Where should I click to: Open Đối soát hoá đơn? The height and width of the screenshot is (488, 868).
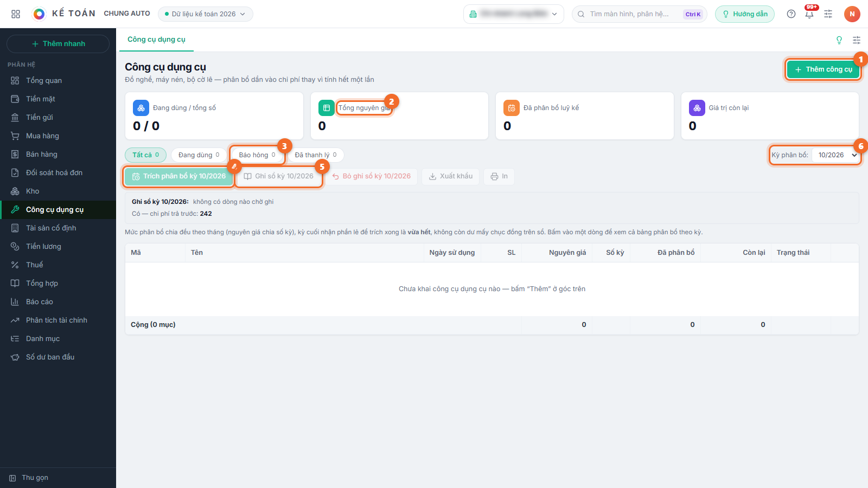point(58,172)
